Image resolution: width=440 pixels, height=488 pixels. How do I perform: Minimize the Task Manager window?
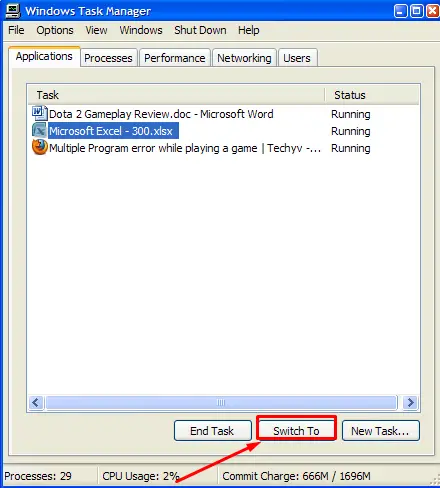(401, 11)
